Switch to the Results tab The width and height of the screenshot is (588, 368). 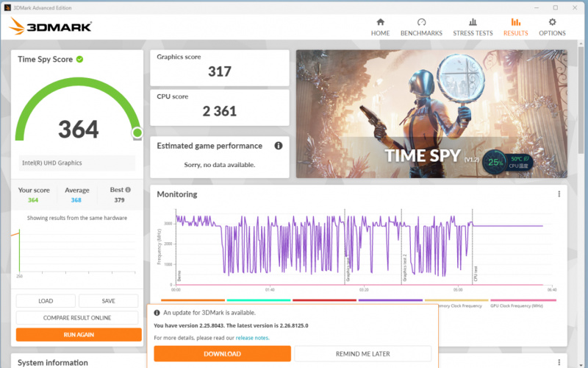tap(516, 27)
